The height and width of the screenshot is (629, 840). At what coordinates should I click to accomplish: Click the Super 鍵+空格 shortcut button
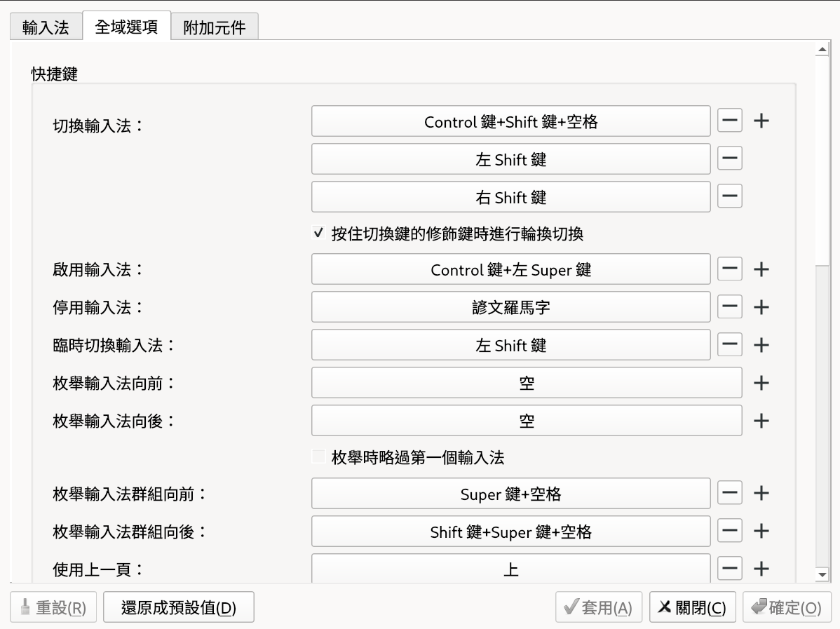(x=510, y=494)
